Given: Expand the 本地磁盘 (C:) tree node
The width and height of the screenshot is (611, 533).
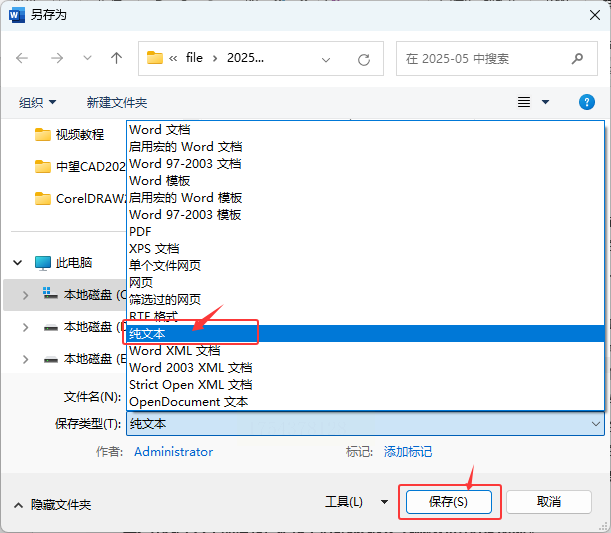Looking at the screenshot, I should (x=25, y=295).
